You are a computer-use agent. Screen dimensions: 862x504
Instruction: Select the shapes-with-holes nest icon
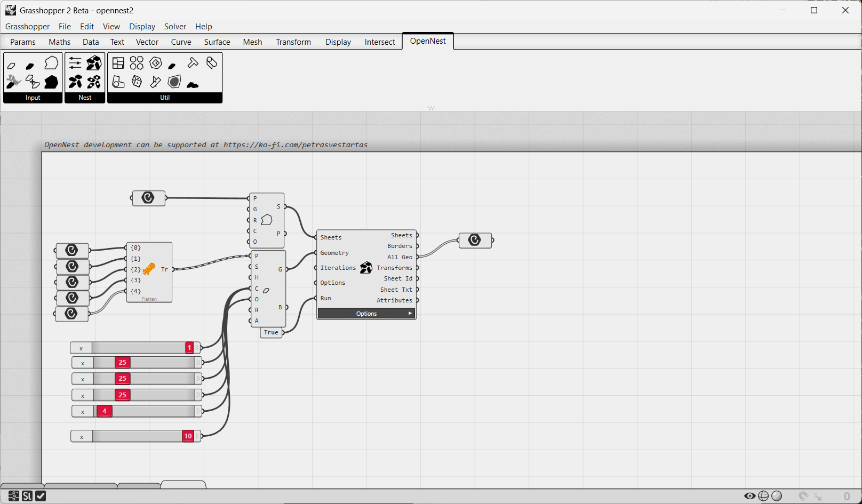click(94, 82)
